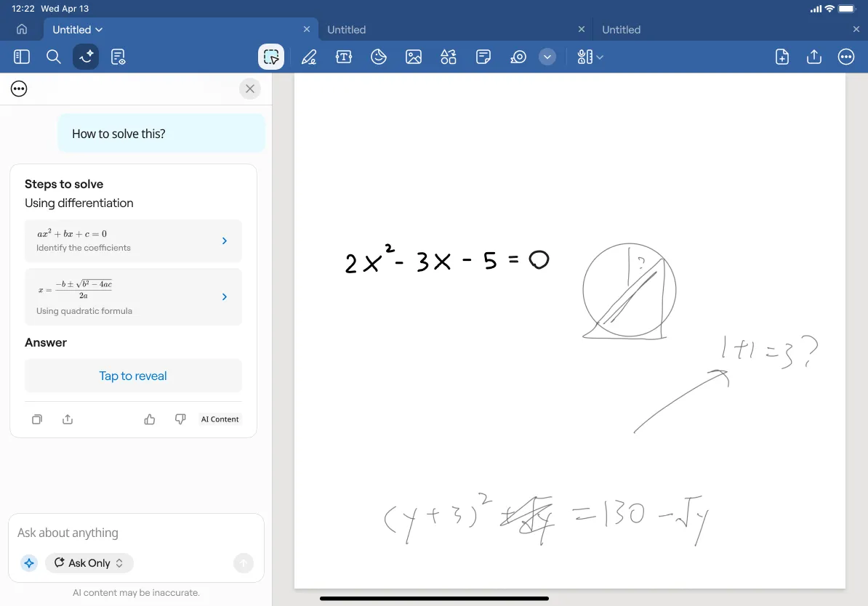The height and width of the screenshot is (606, 868).
Task: Click the Ask about anything field
Action: tap(136, 533)
